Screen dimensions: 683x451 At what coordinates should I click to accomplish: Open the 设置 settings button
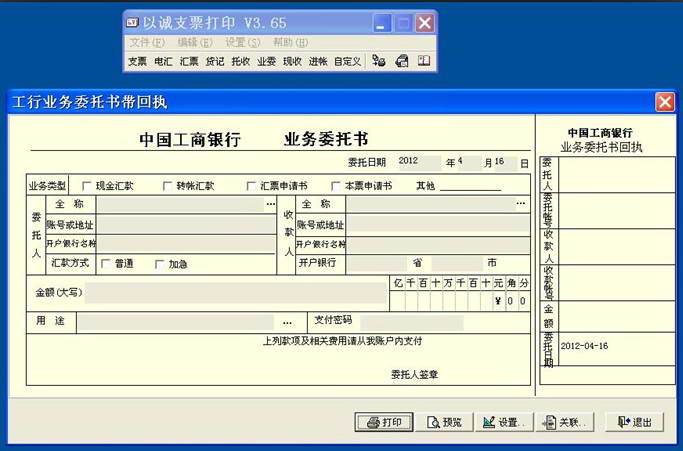[x=504, y=422]
